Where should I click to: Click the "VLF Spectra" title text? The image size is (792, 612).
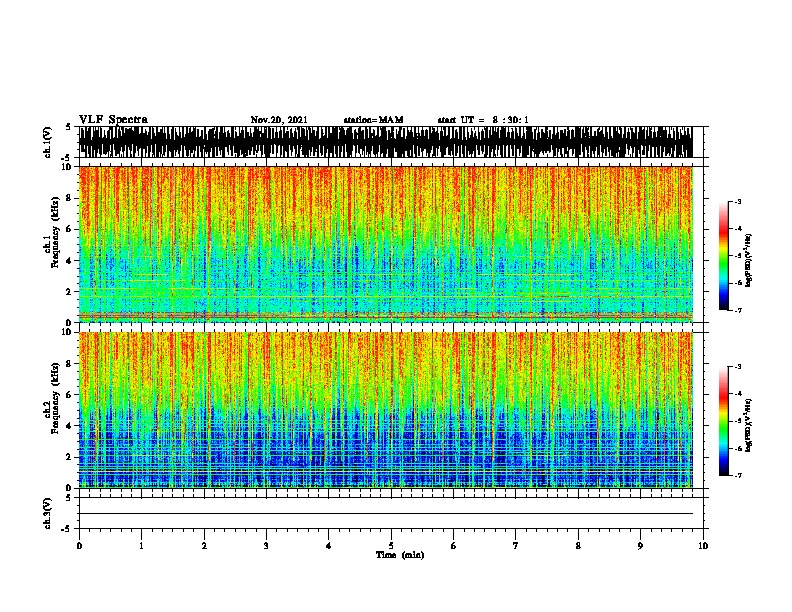click(113, 120)
